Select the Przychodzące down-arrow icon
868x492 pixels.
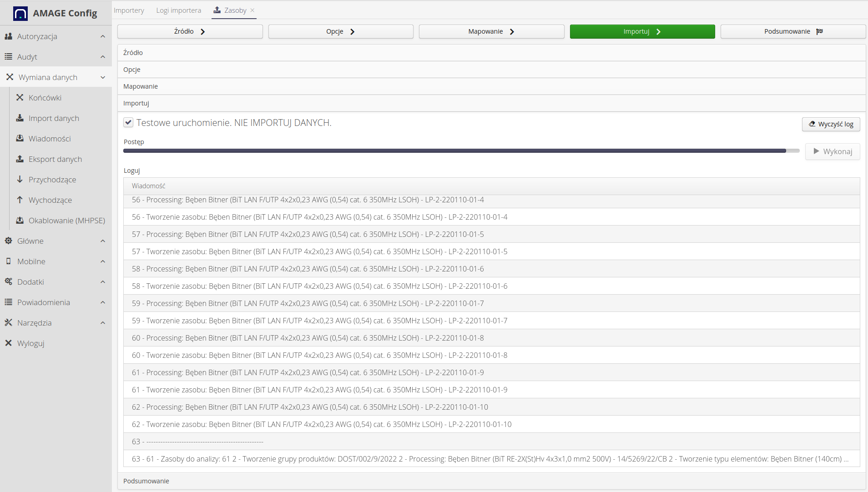20,179
